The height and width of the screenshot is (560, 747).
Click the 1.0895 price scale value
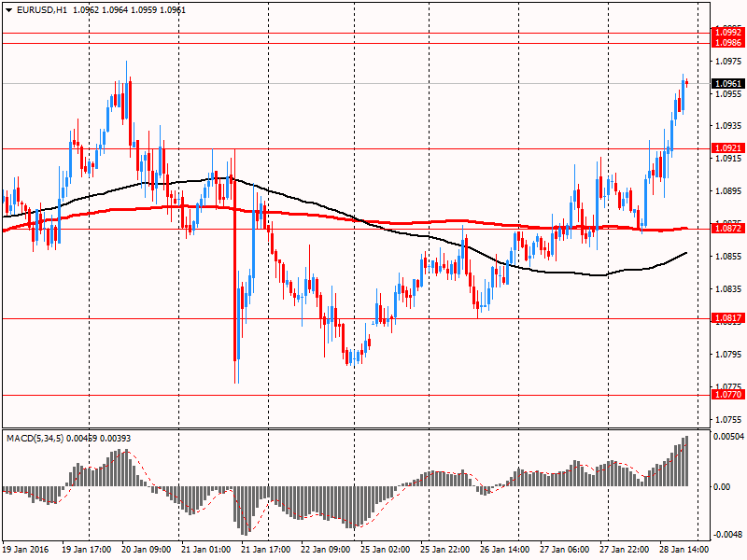[729, 191]
